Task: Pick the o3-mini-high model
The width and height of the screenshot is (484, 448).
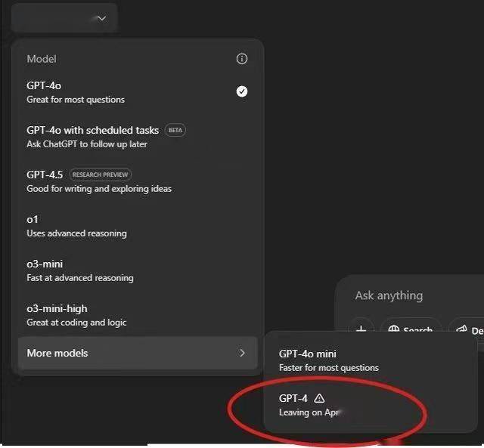Action: coord(138,315)
